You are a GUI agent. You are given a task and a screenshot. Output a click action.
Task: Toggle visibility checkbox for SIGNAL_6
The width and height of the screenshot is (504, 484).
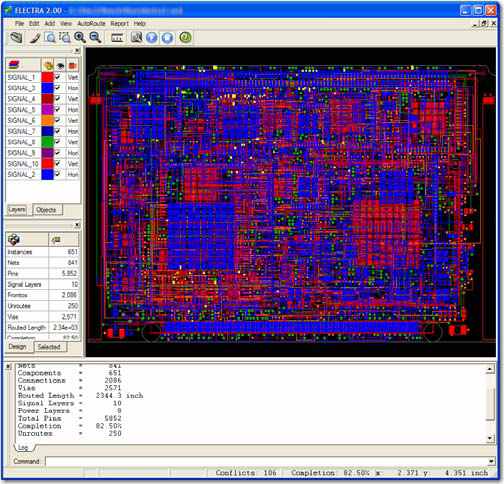[58, 120]
